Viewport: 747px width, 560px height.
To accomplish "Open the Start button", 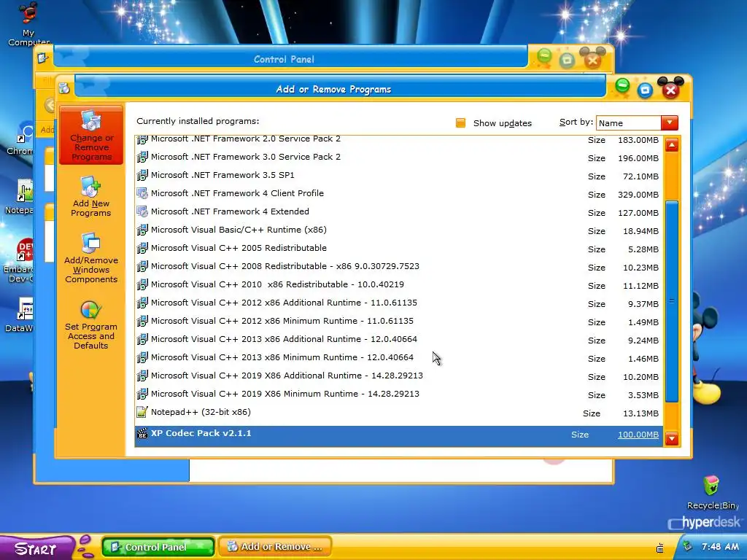I will [x=36, y=548].
